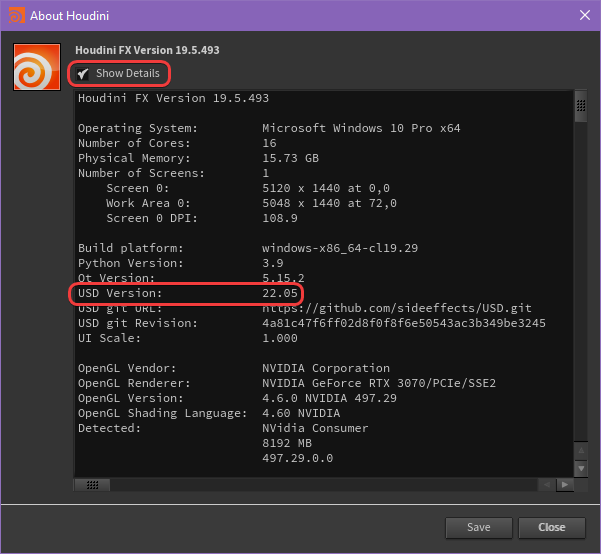601x554 pixels.
Task: Click the '108.9' screen DPI value
Action: 280,218
